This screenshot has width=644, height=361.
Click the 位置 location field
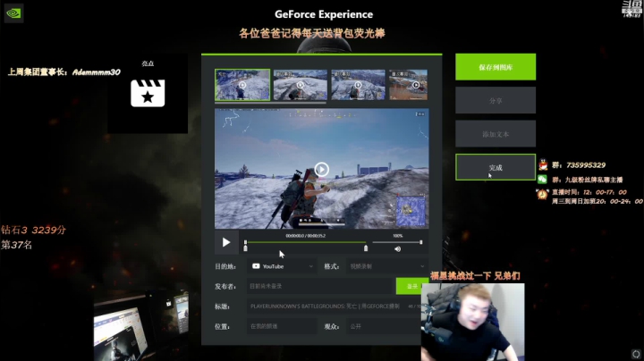coord(282,326)
